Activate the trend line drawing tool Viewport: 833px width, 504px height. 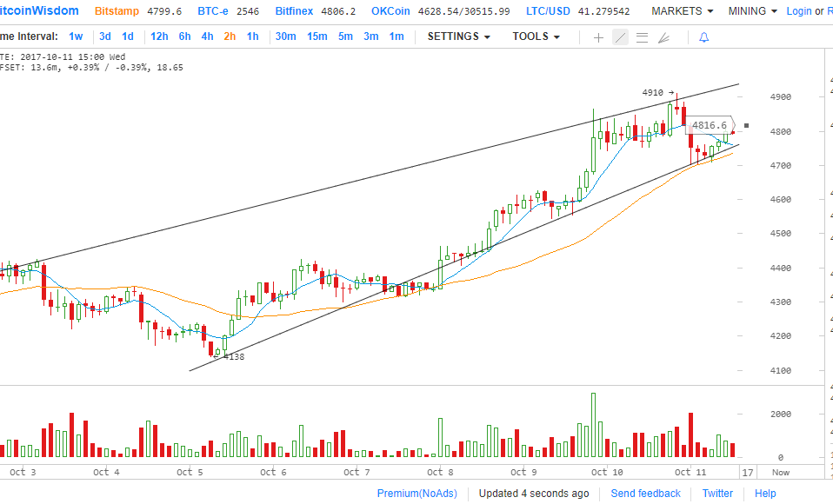[x=620, y=37]
